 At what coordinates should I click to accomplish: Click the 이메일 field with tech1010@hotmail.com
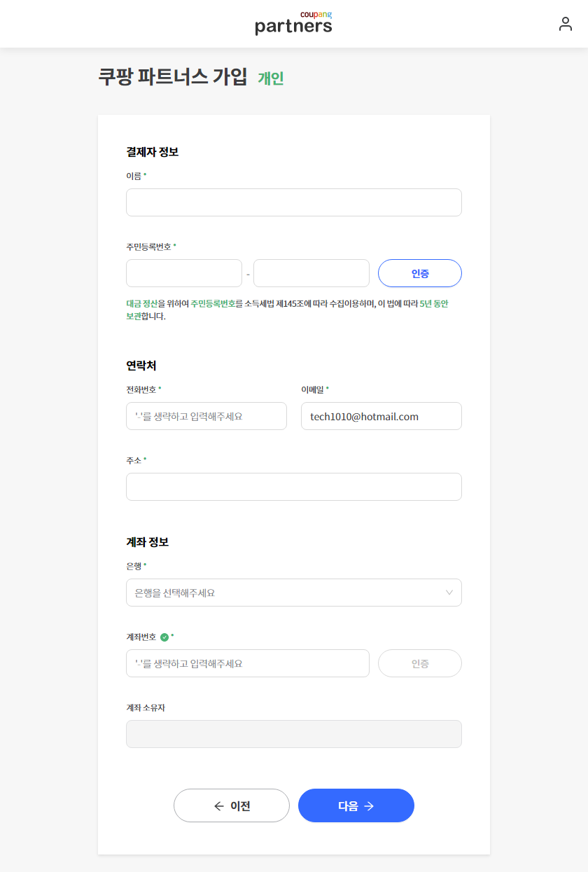click(x=381, y=416)
